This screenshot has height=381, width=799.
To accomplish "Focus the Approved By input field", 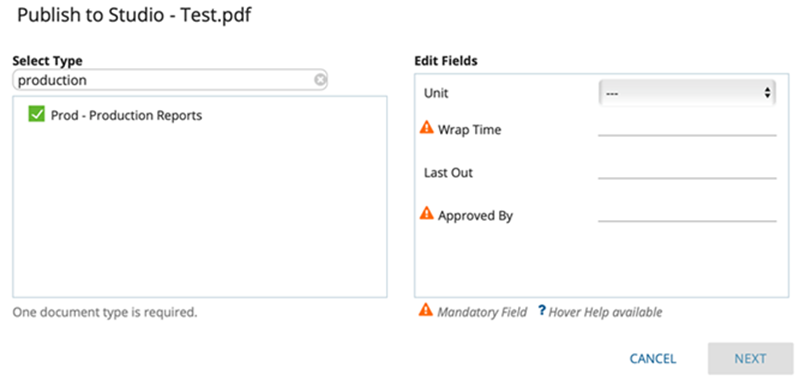I will (687, 214).
